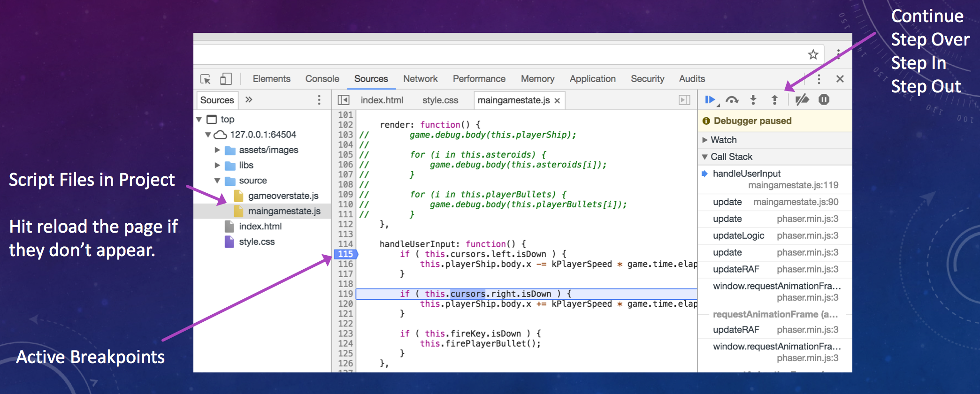Screen dimensions: 980x394
Task: Select the style.css editor tab
Action: [x=440, y=100]
